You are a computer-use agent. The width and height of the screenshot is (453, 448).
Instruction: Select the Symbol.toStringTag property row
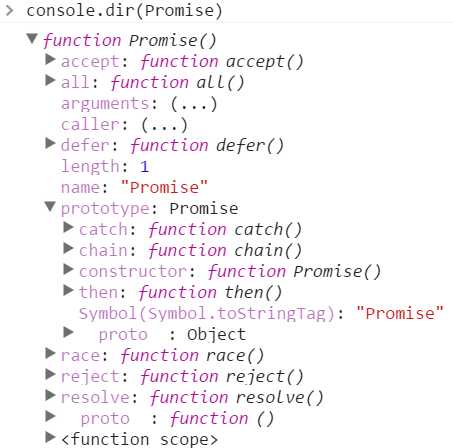[261, 313]
